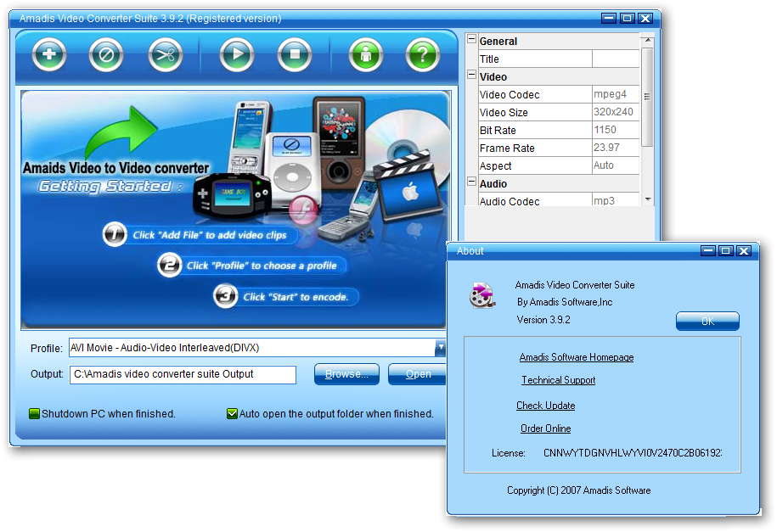
Task: Close the About dialog
Action: 743,250
